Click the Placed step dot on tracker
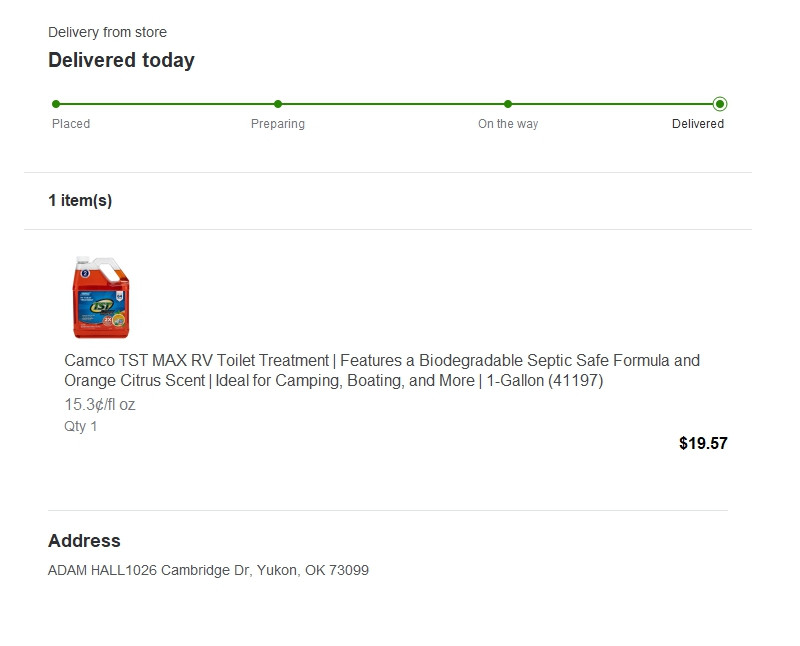The width and height of the screenshot is (800, 646). [x=56, y=103]
